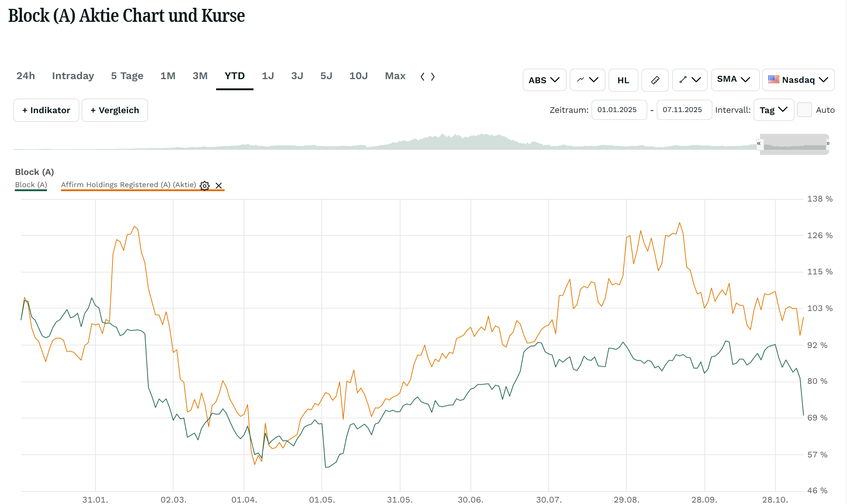Open the SMA dropdown
This screenshot has height=504, width=847.
(x=735, y=80)
